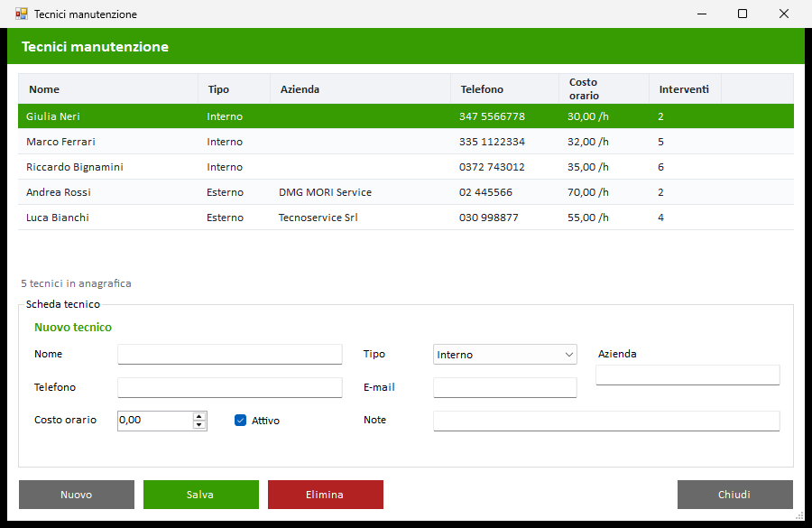This screenshot has height=528, width=812.
Task: Increase Costo orario with up arrow
Action: pyautogui.click(x=198, y=417)
